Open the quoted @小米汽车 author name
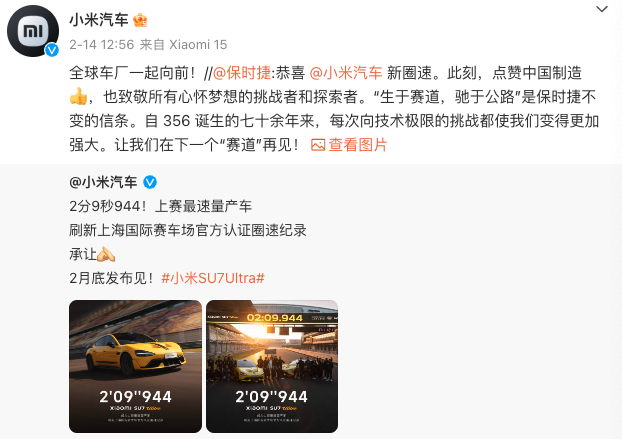 coord(103,182)
